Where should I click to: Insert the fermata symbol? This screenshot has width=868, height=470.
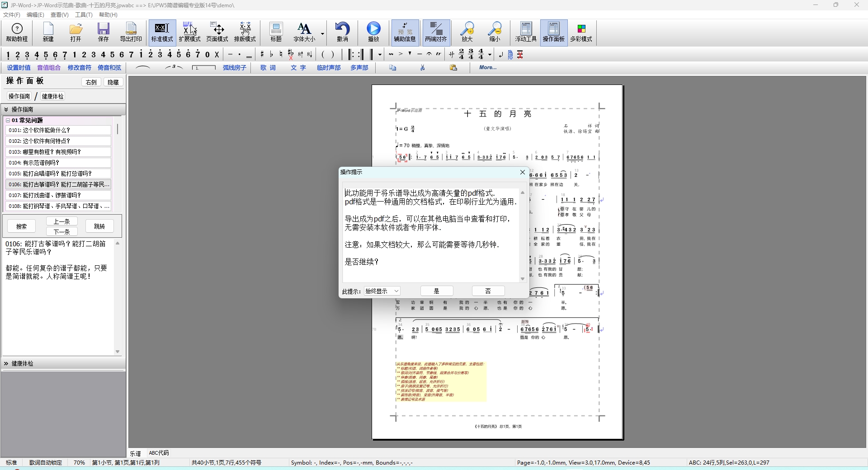[429, 54]
